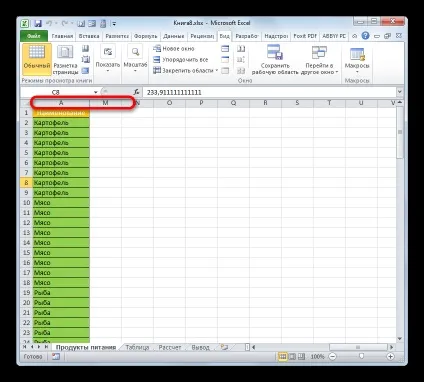The image size is (424, 382).
Task: Open the Name Box dropdown arrow
Action: pos(96,92)
